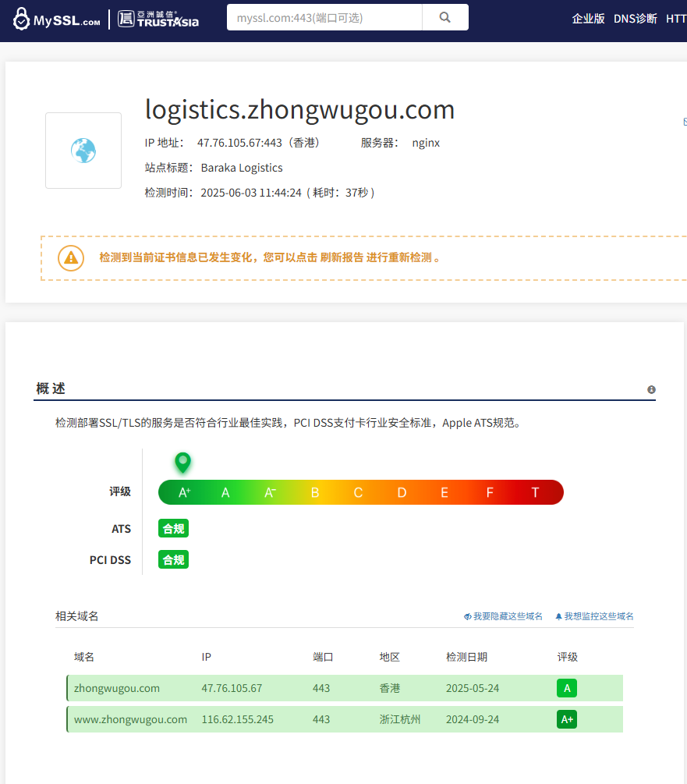Click the A+ rating badge for www.zhongwugou.com
The image size is (687, 784).
point(567,719)
